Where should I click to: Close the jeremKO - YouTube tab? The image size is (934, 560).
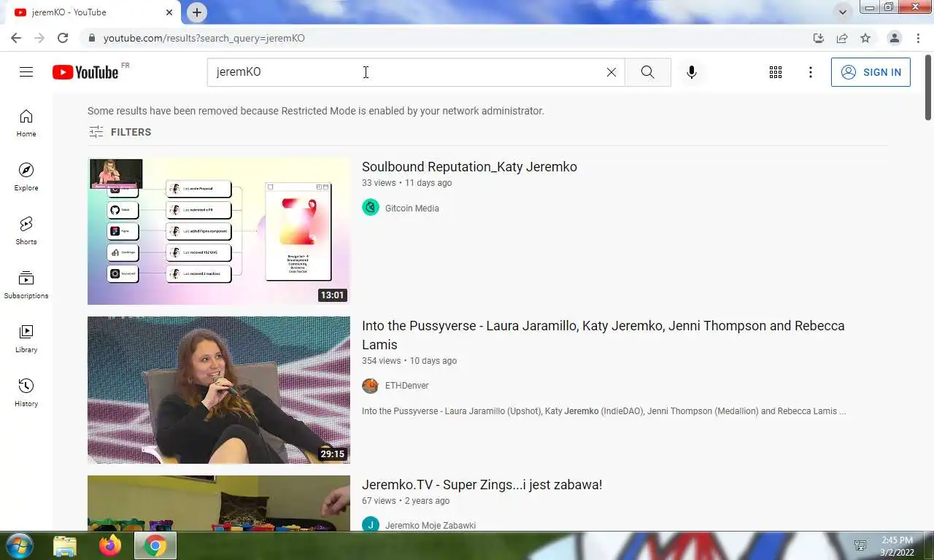point(169,12)
